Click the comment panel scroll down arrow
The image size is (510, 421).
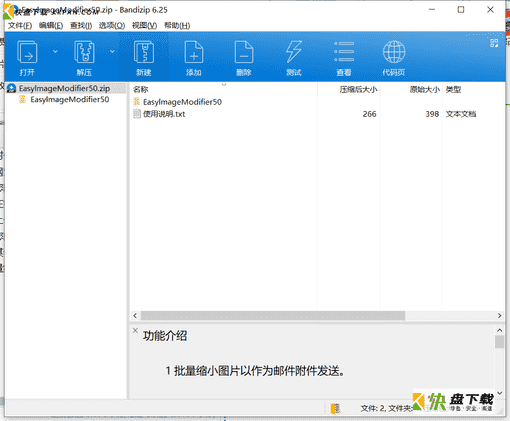click(499, 393)
